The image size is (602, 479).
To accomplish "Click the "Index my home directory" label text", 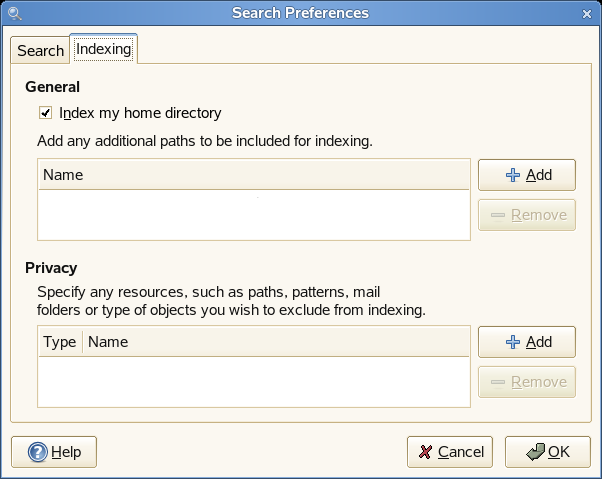I will (x=140, y=113).
